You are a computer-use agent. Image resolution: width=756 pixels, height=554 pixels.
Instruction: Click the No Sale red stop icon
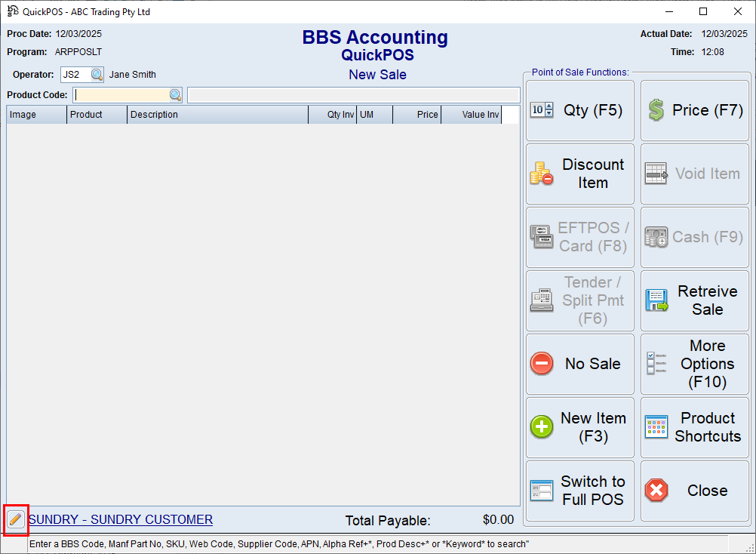pyautogui.click(x=541, y=364)
